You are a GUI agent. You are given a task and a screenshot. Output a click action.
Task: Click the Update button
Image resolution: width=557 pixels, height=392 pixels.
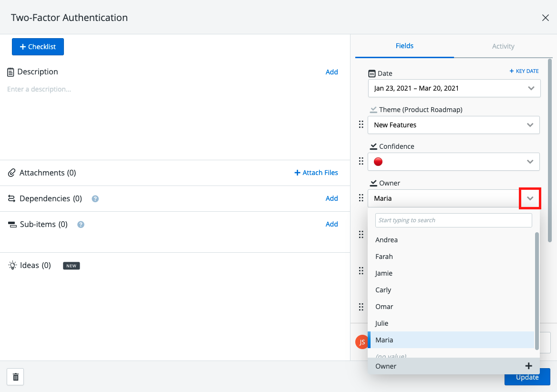[527, 377]
